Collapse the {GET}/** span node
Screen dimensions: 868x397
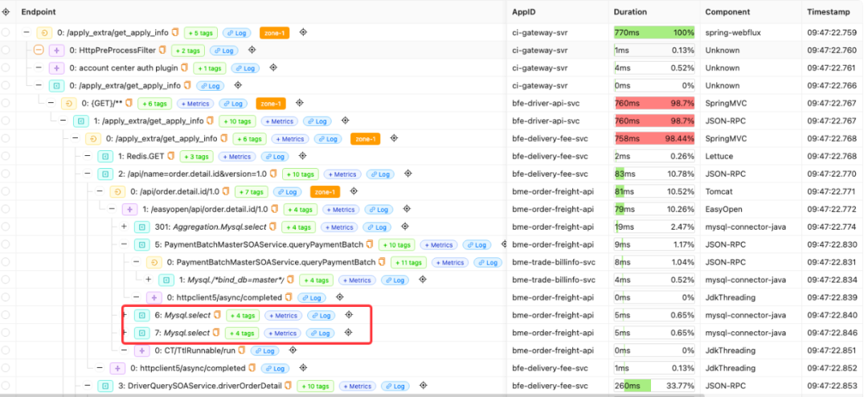click(x=51, y=103)
